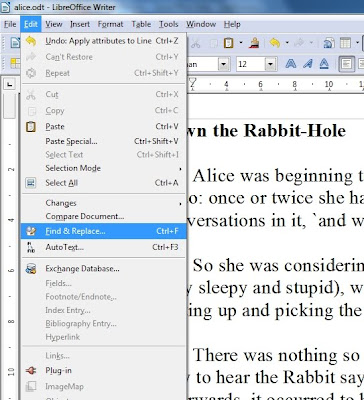Click the text "So she was considerin"
The width and height of the screenshot is (364, 400).
coord(278,266)
